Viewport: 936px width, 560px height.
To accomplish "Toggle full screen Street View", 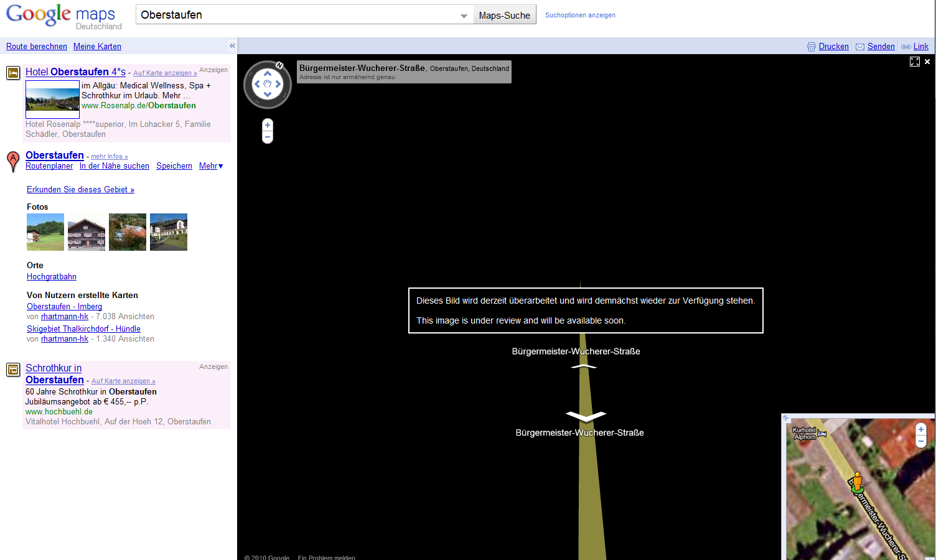I will (x=915, y=62).
